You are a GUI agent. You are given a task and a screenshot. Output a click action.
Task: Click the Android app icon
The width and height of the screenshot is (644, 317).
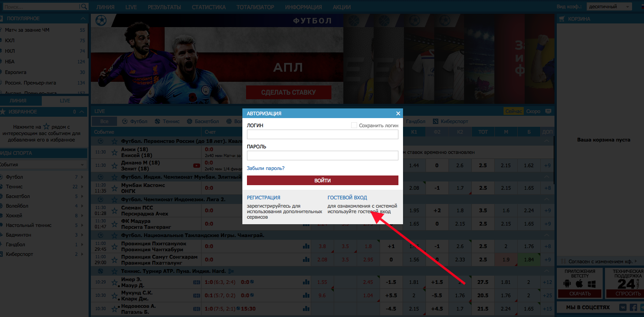click(x=566, y=283)
